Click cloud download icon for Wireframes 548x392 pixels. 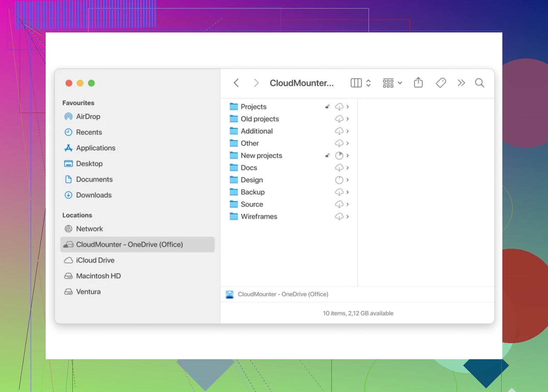click(339, 216)
